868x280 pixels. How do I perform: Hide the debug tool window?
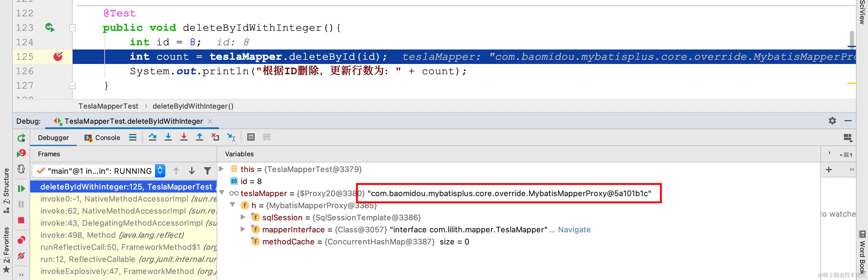click(848, 121)
